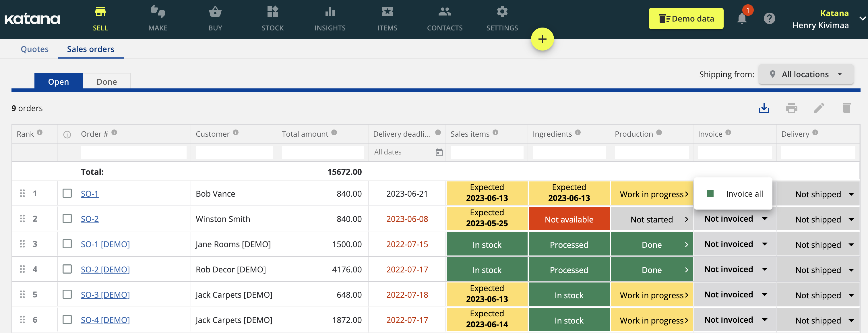868x333 pixels.
Task: Click the SO-3 DEMO order link
Action: click(105, 294)
